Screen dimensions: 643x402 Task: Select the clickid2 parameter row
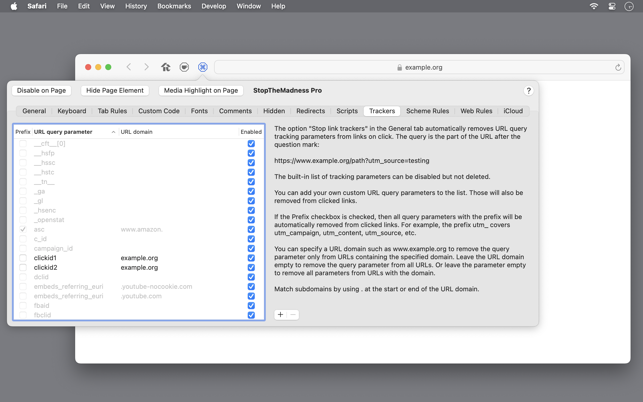pyautogui.click(x=139, y=267)
